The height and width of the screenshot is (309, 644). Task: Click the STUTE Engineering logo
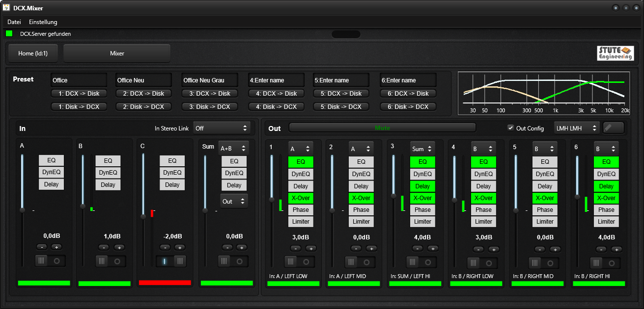[615, 53]
